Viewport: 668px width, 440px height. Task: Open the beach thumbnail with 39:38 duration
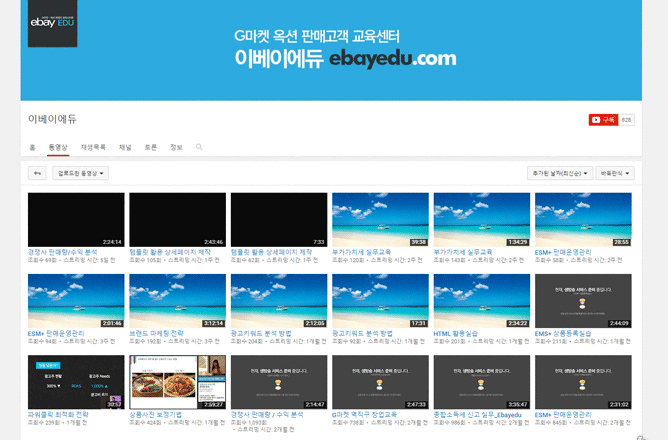[380, 220]
